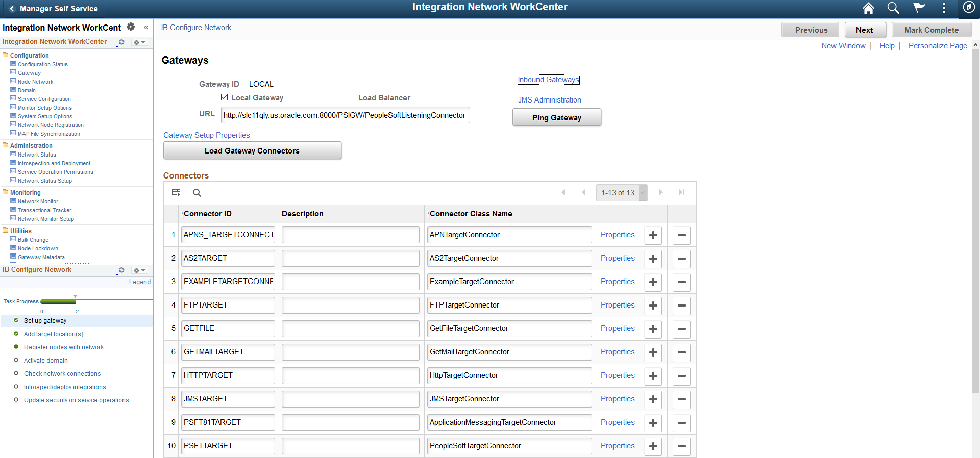Open Transactional Tracker under Monitoring
This screenshot has width=980, height=458.
point(44,210)
